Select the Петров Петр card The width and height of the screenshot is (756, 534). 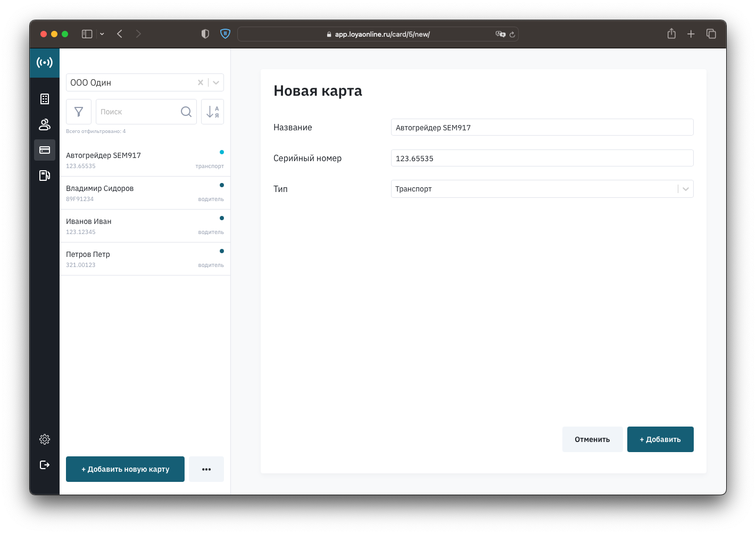[x=145, y=259]
